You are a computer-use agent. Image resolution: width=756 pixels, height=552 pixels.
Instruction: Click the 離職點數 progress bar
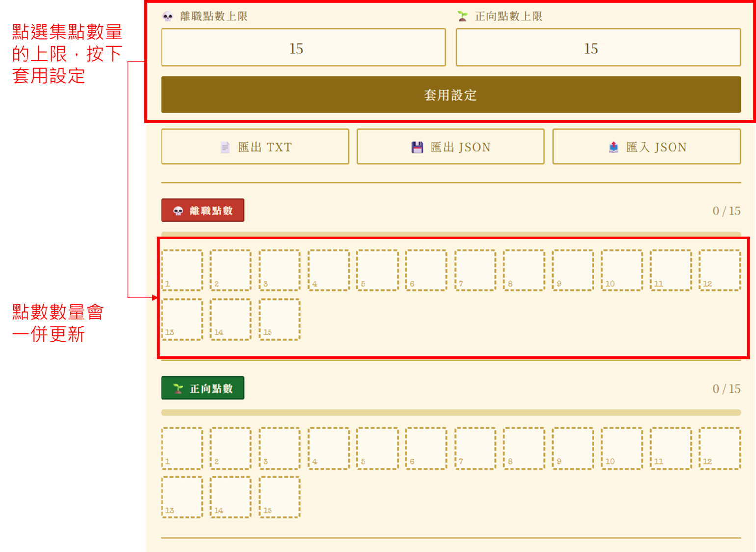click(451, 234)
